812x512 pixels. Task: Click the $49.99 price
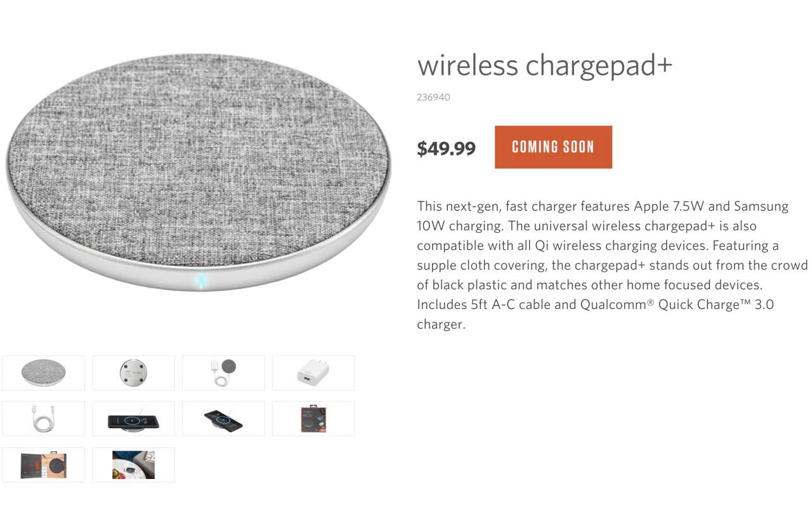coord(446,148)
